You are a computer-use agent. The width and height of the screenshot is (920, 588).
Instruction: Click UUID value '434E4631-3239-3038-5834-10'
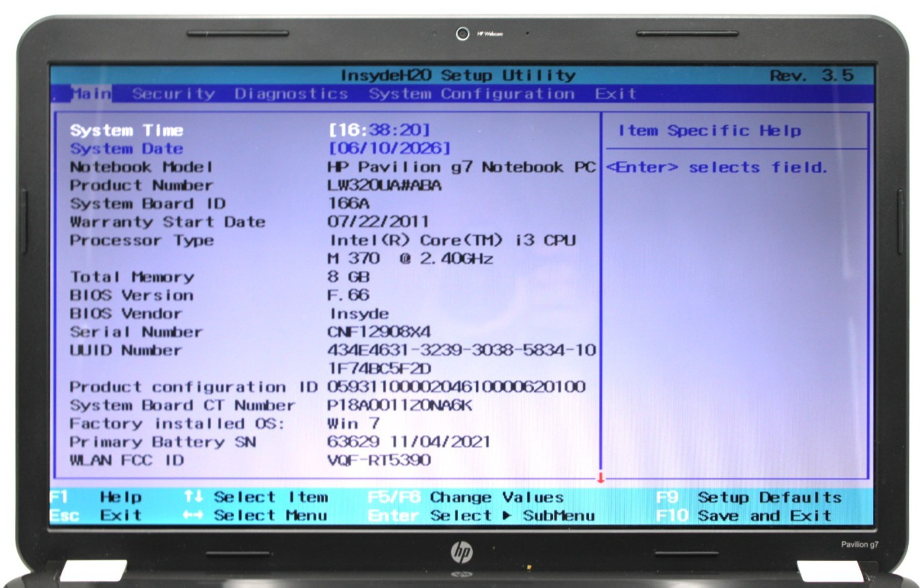pos(462,350)
